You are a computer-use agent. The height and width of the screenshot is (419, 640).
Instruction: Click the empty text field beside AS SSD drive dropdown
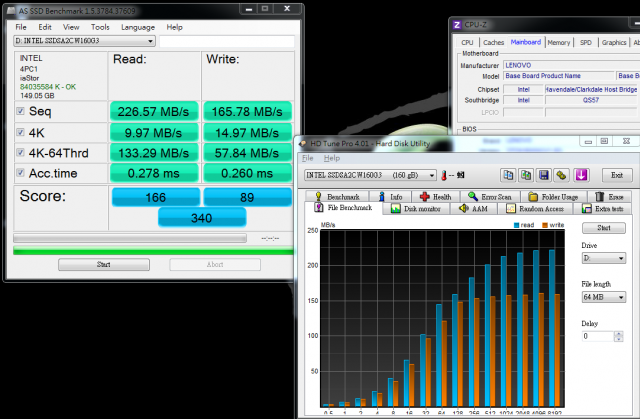[x=227, y=41]
